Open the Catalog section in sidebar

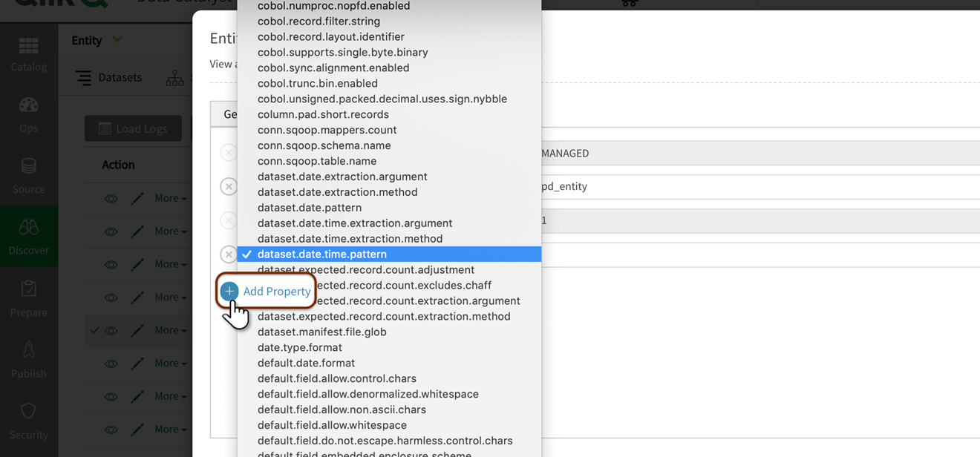click(28, 54)
